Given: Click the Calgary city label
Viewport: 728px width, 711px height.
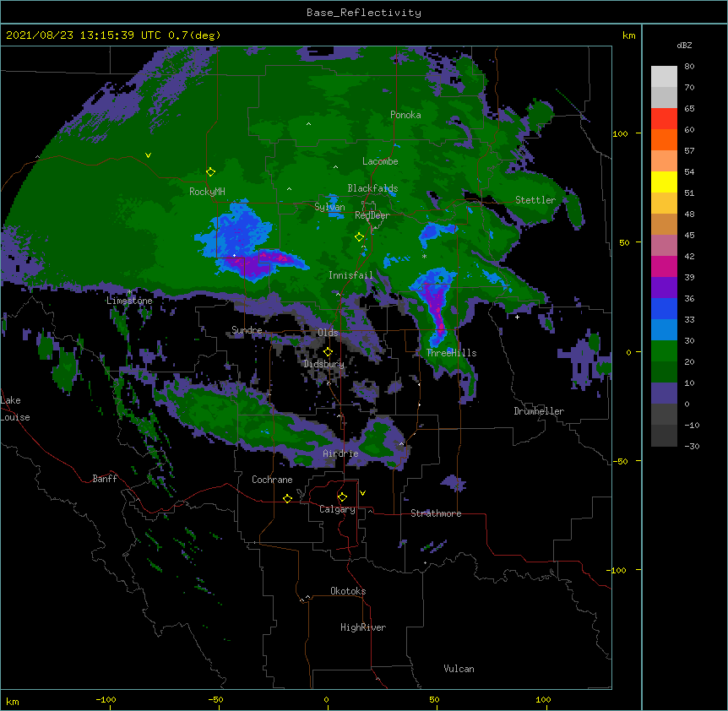Looking at the screenshot, I should pyautogui.click(x=338, y=509).
